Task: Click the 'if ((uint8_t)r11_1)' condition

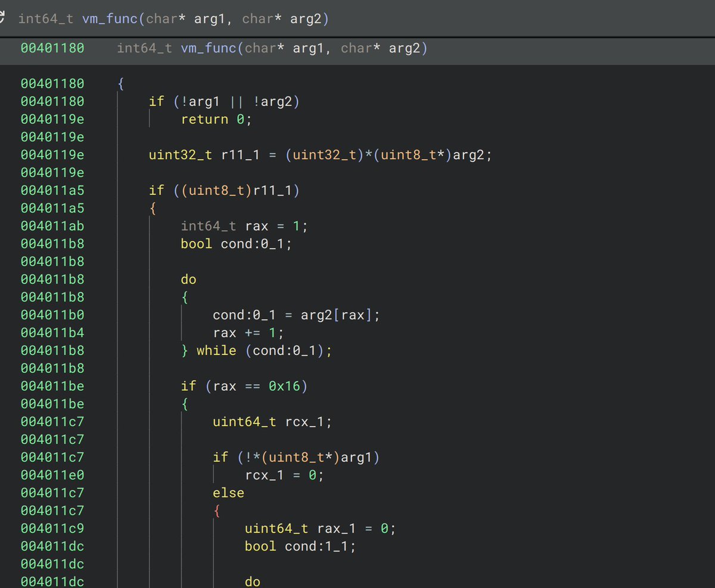Action: click(224, 191)
